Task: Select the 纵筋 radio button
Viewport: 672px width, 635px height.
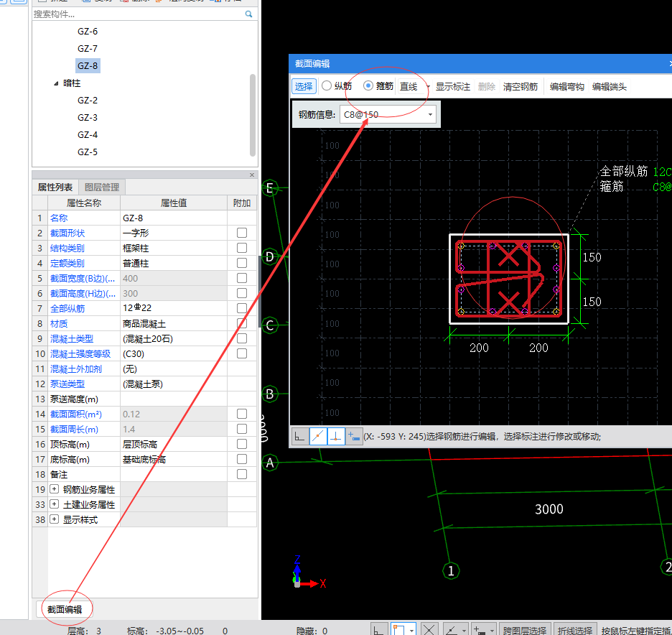Action: [x=327, y=85]
